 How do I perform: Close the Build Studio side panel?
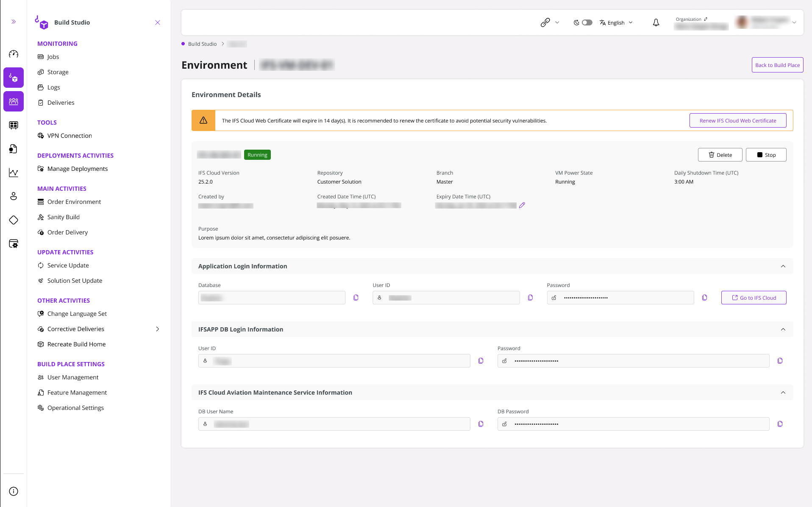tap(158, 22)
